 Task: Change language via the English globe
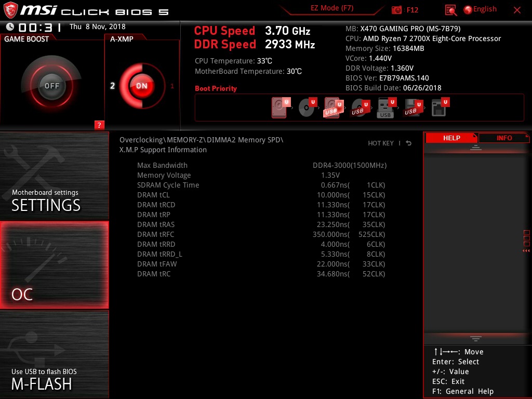tap(480, 9)
